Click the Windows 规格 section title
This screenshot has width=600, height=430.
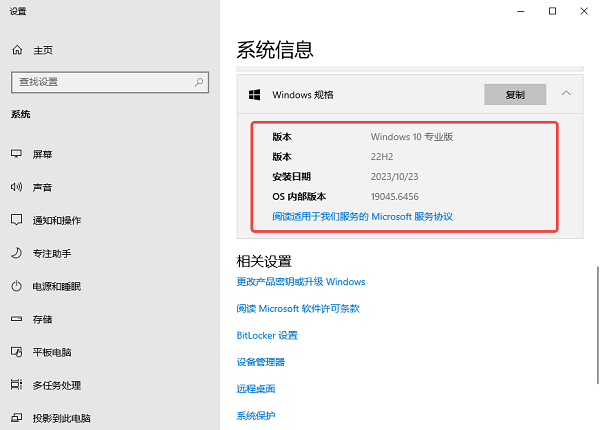(x=303, y=95)
